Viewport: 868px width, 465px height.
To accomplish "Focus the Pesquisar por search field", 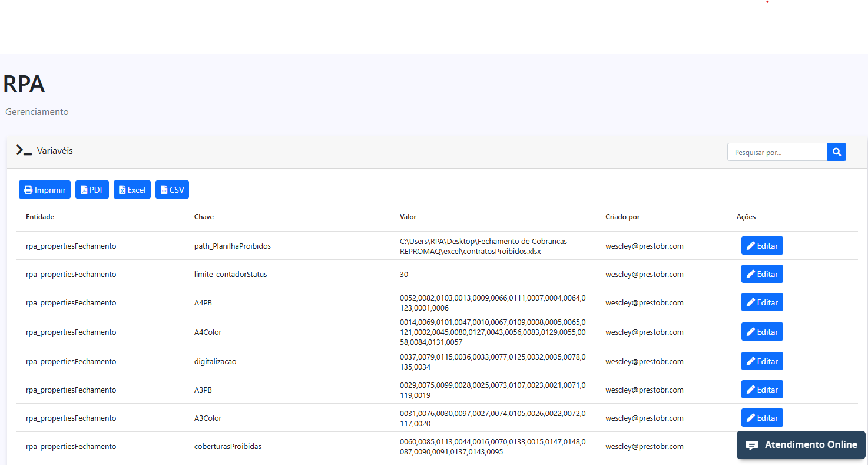I will 777,152.
